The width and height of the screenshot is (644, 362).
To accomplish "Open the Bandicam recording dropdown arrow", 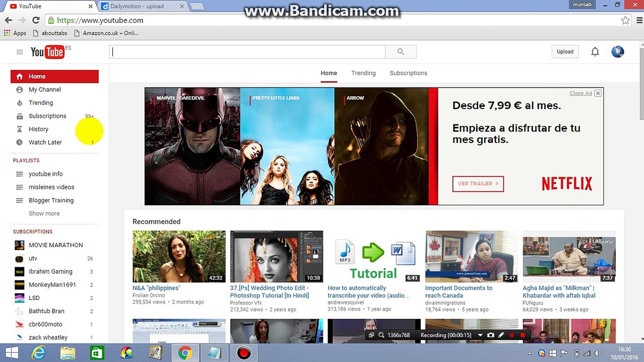I will (480, 335).
